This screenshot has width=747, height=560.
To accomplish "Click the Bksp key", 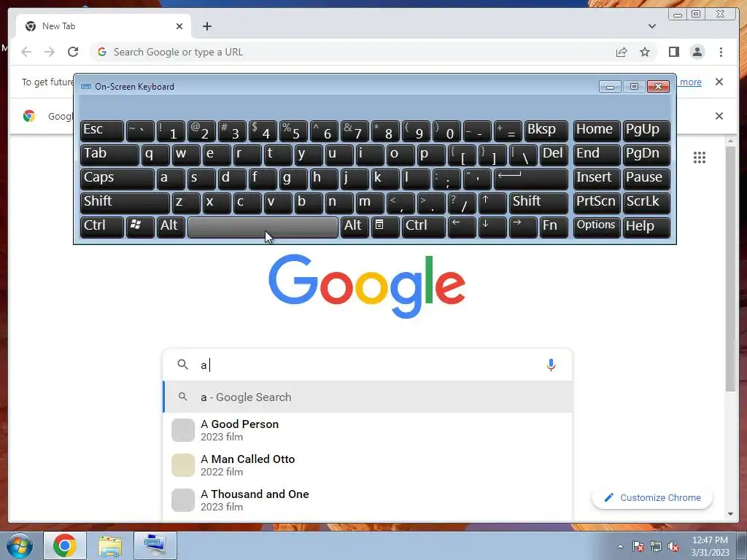I will click(x=546, y=131).
